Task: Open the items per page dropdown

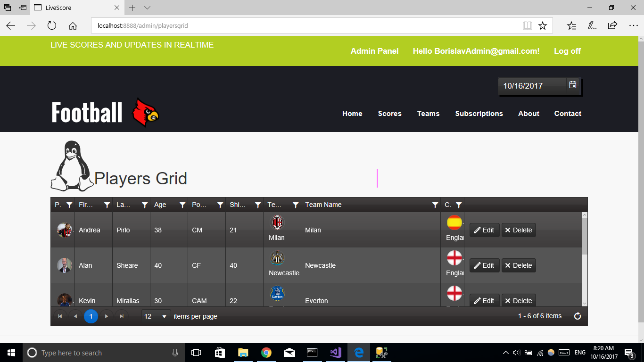Action: (156, 316)
